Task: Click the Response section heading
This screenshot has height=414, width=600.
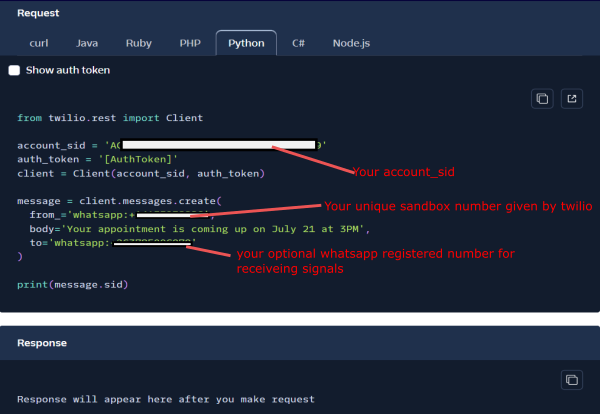Action: pyautogui.click(x=42, y=343)
